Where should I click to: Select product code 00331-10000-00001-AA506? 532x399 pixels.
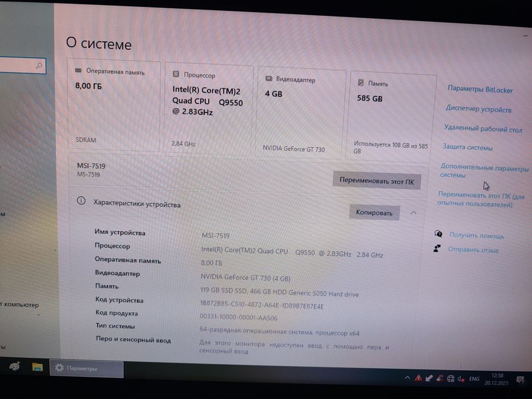click(x=238, y=317)
